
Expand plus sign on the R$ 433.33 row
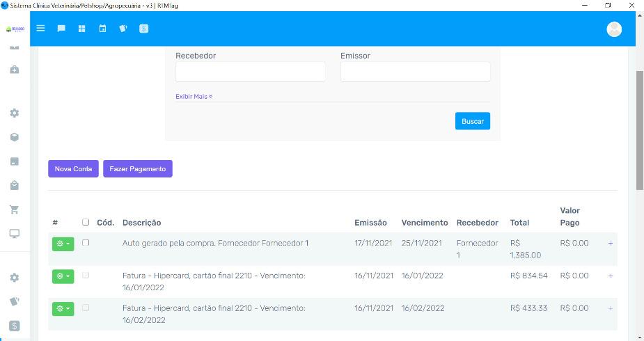pyautogui.click(x=611, y=308)
